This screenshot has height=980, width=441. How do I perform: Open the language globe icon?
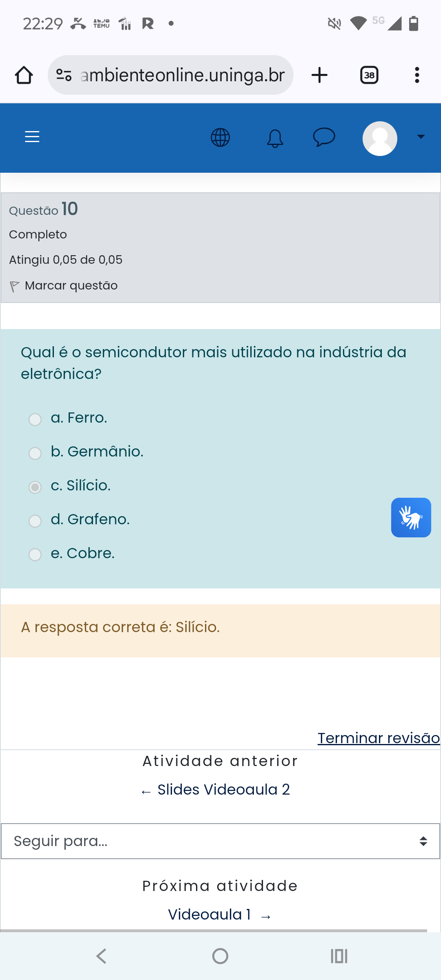220,138
